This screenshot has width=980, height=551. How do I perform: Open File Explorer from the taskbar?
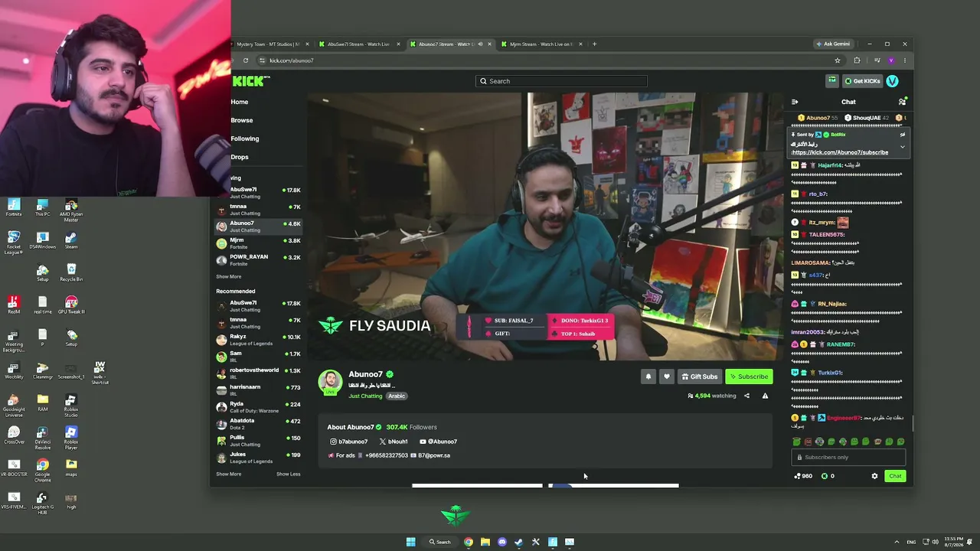point(485,542)
